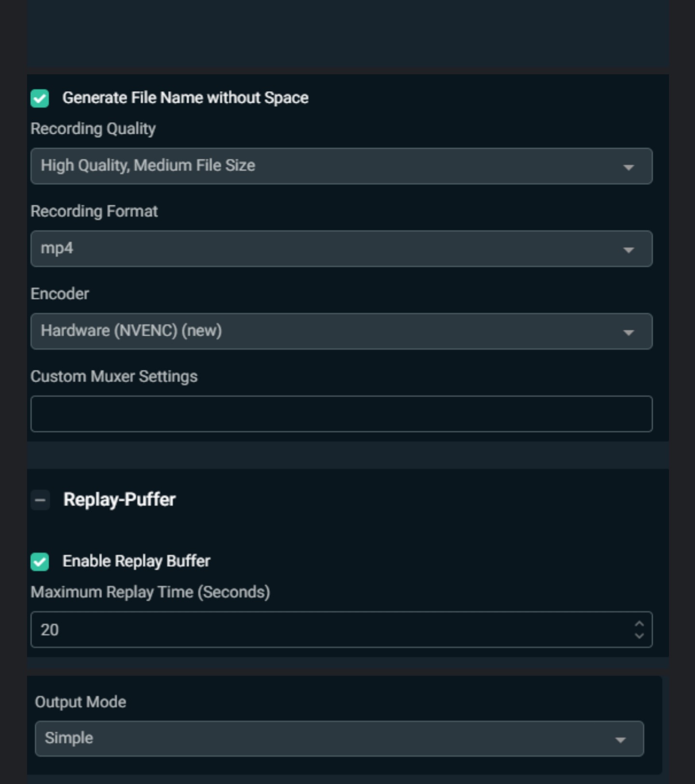This screenshot has width=695, height=784.
Task: Click the Custom Muxer Settings label
Action: tap(114, 376)
